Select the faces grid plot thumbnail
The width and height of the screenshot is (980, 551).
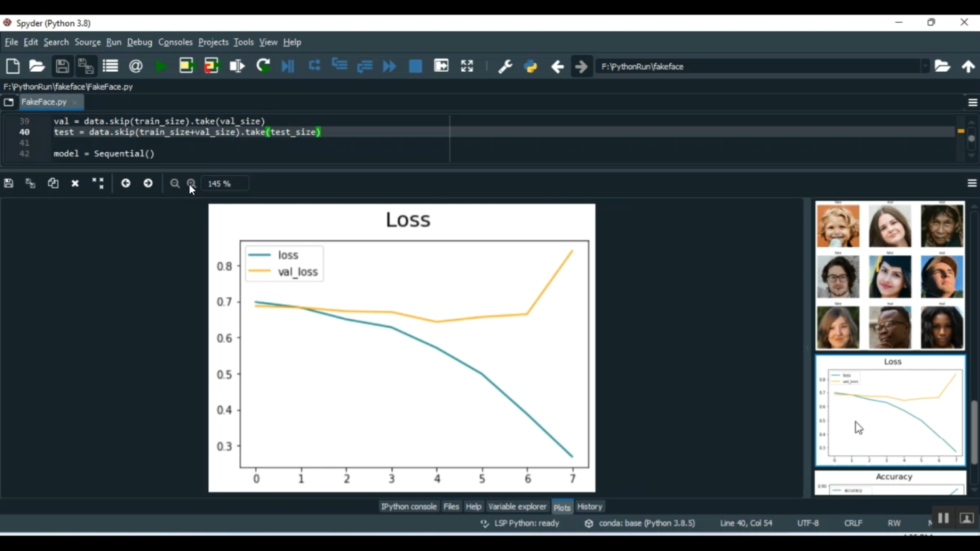click(x=890, y=275)
